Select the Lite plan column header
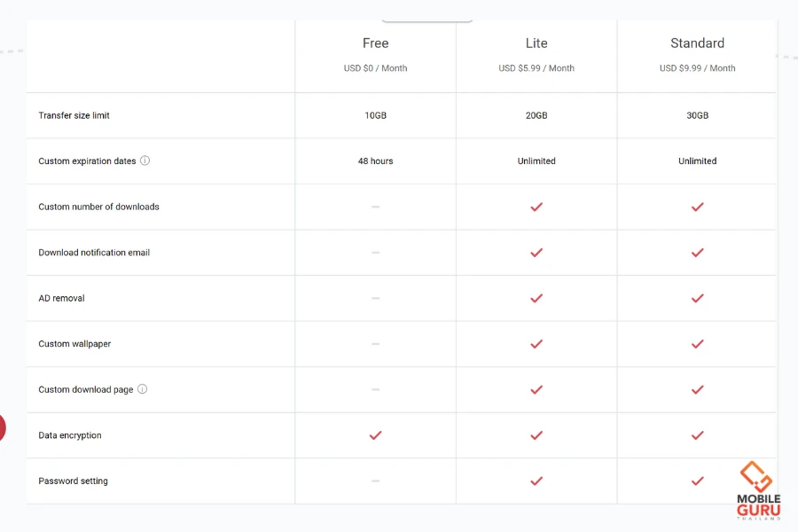798x532 pixels. 536,43
